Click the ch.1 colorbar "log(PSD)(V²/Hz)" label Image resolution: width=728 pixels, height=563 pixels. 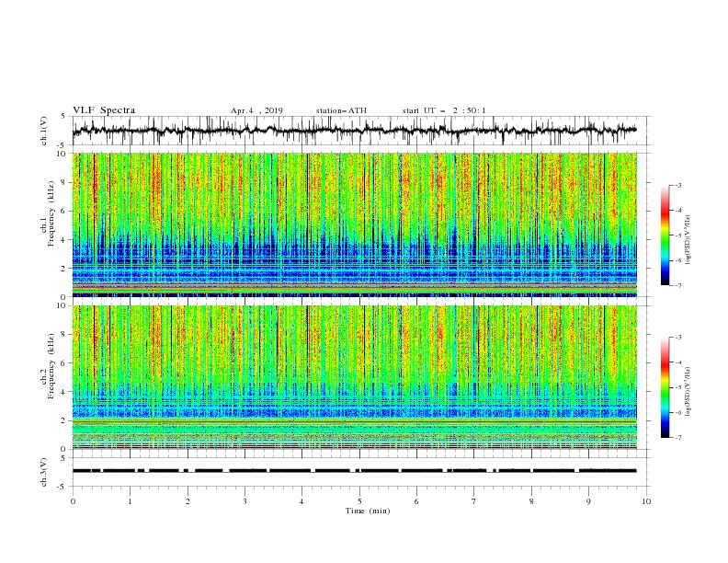[688, 240]
